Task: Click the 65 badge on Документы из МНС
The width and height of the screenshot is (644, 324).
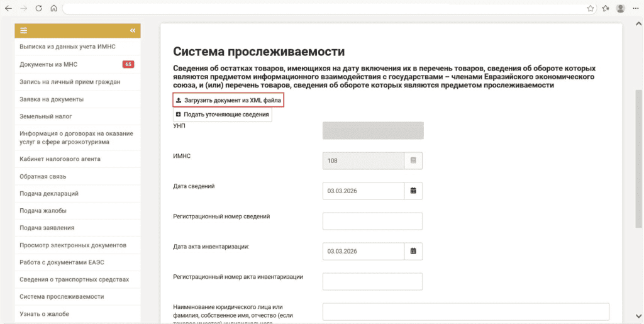Action: pos(128,64)
